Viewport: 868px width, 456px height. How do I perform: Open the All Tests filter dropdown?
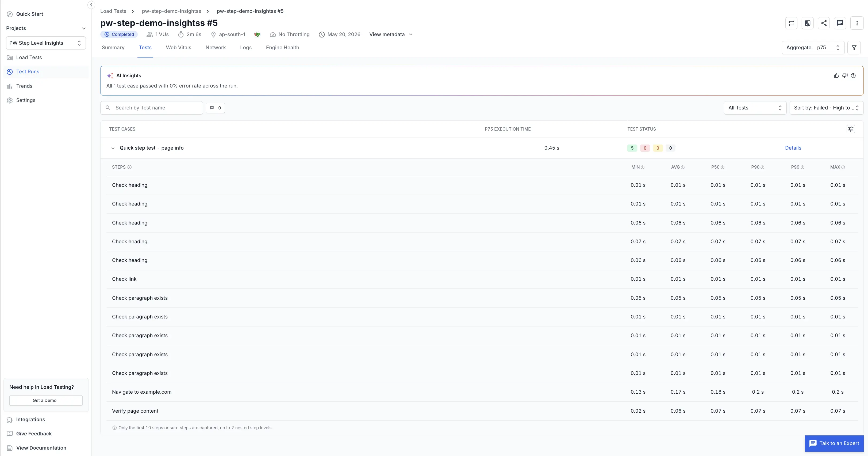click(755, 108)
